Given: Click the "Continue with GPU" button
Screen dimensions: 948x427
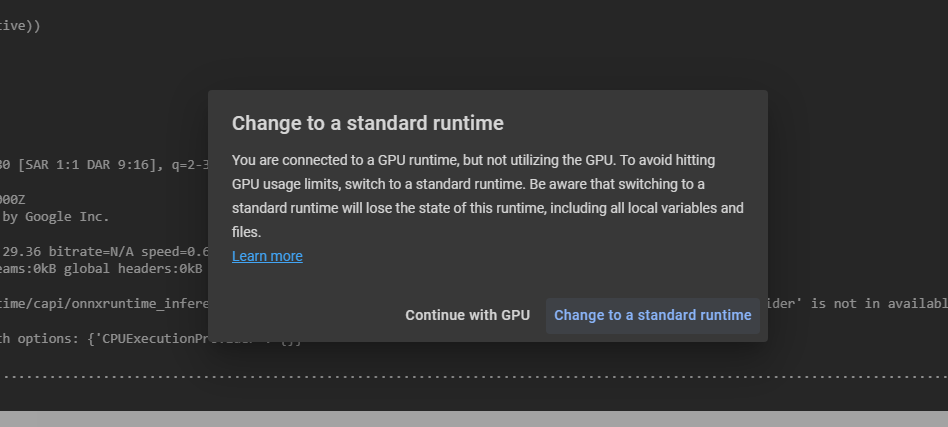Looking at the screenshot, I should pos(467,315).
